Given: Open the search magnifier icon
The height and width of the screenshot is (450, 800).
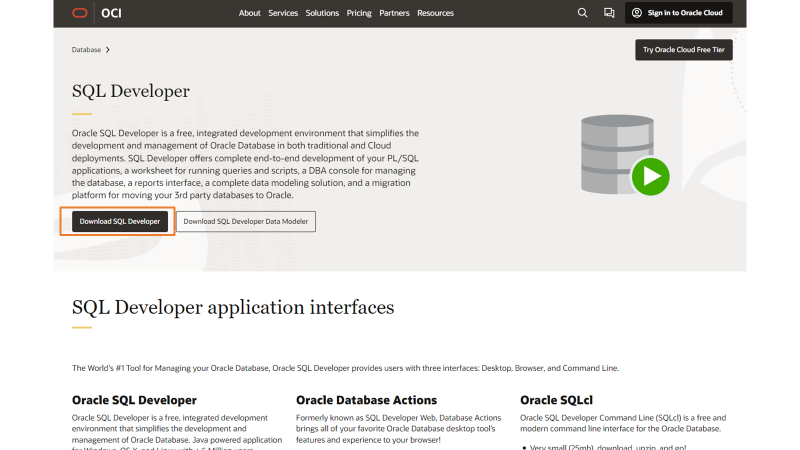Looking at the screenshot, I should 582,13.
